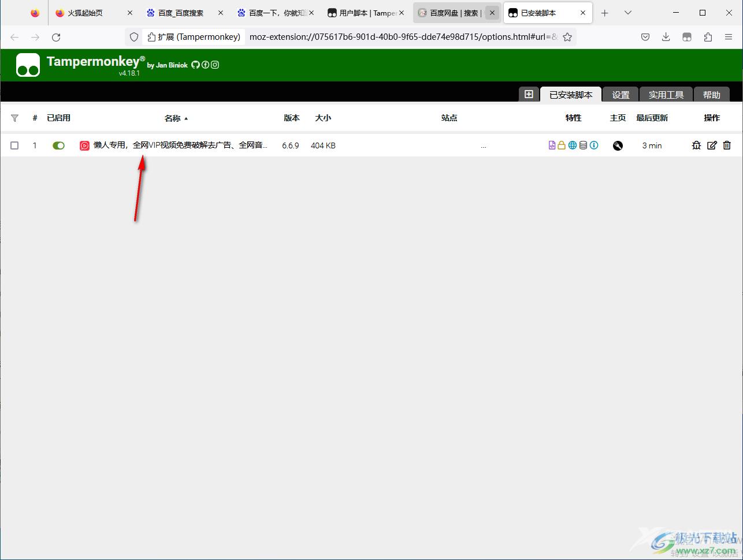The width and height of the screenshot is (743, 560).
Task: Open the Instagram icon in Tampermonkey header
Action: 215,65
